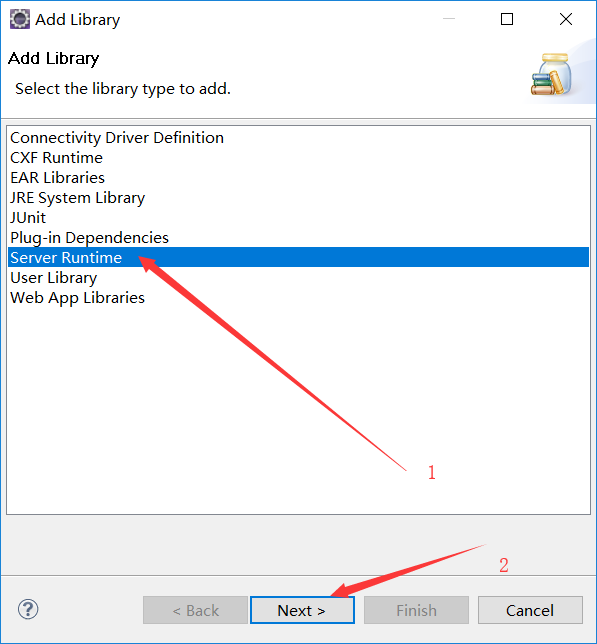The image size is (597, 644).
Task: Select Web App Libraries
Action: click(298, 298)
